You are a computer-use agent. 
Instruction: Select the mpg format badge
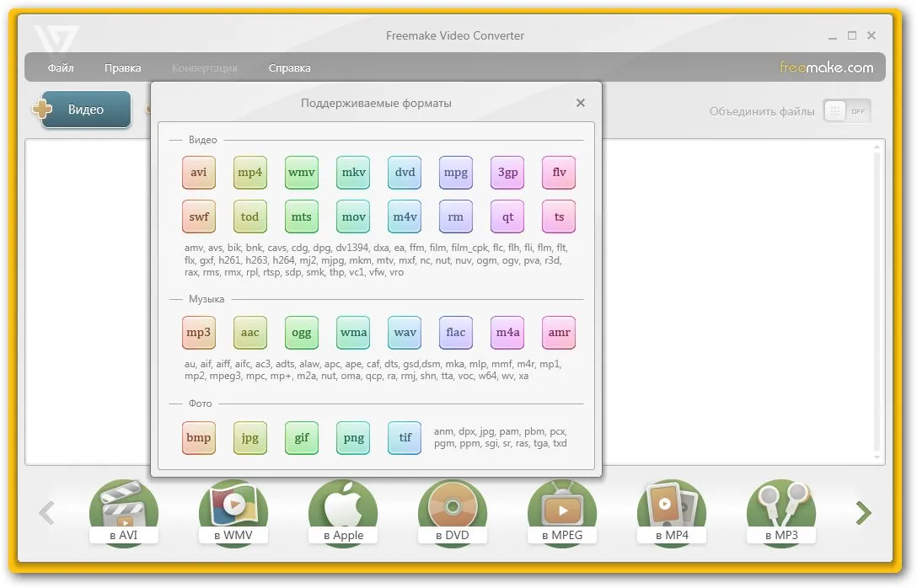click(456, 173)
